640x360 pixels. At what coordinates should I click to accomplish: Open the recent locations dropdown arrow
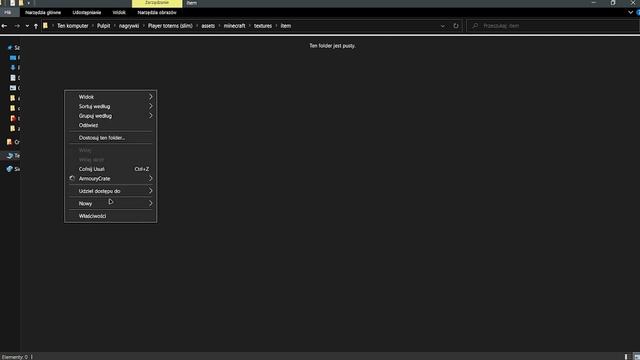click(27, 26)
